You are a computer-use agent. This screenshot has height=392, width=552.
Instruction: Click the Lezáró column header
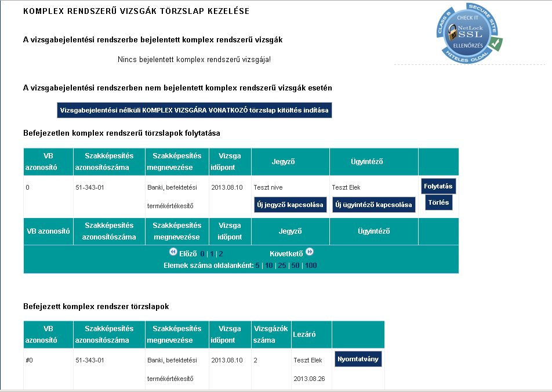311,334
